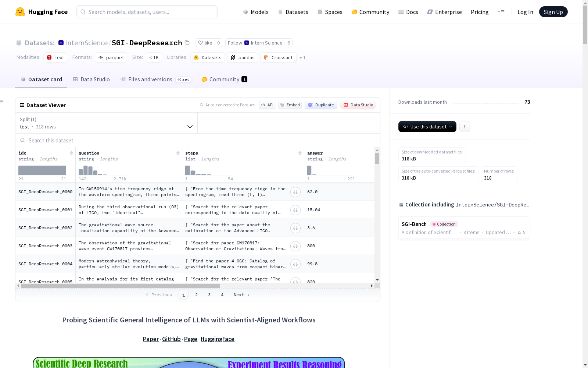Expand JSON for row SGI_DeepResearch_0004 steps
This screenshot has height=368, width=588.
295,264
